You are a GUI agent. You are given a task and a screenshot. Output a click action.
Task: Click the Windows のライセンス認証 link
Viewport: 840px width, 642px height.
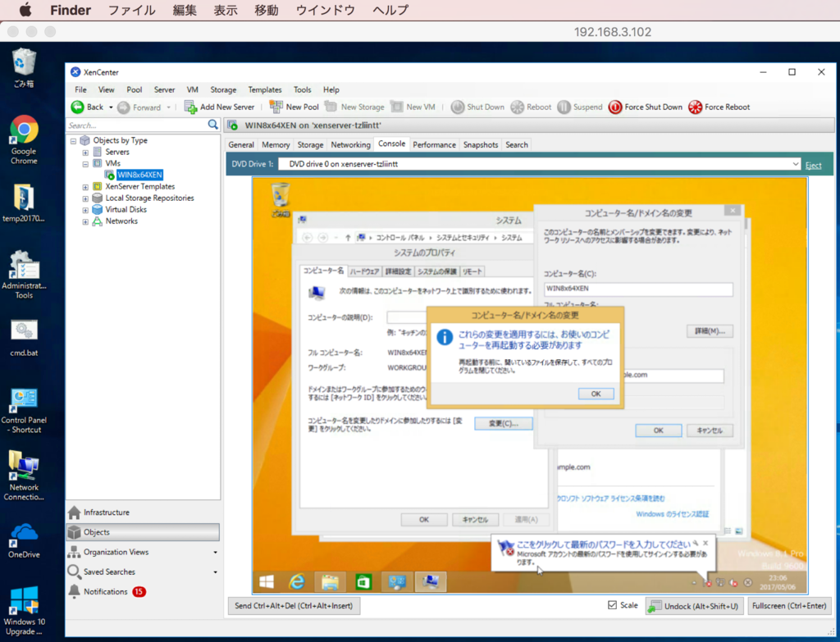click(x=673, y=514)
